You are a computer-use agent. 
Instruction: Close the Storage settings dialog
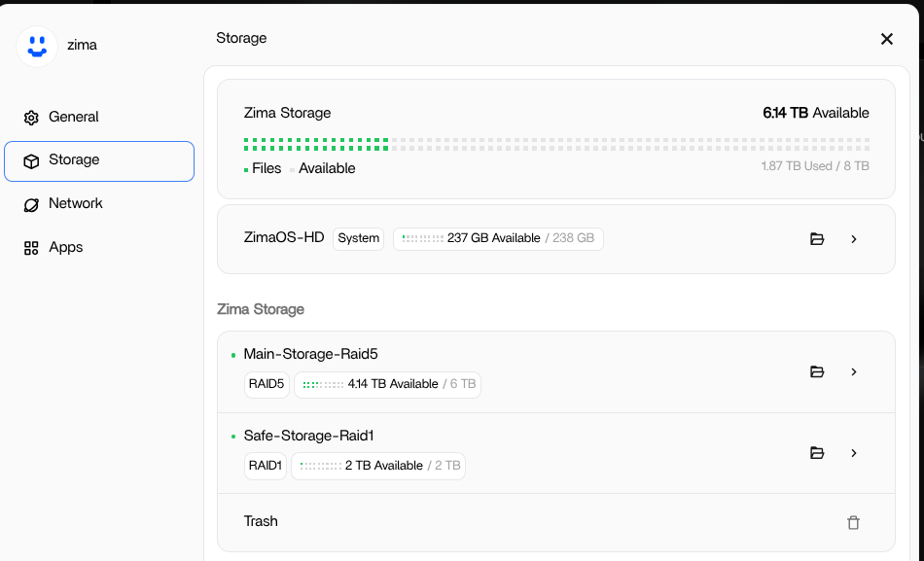pos(886,39)
